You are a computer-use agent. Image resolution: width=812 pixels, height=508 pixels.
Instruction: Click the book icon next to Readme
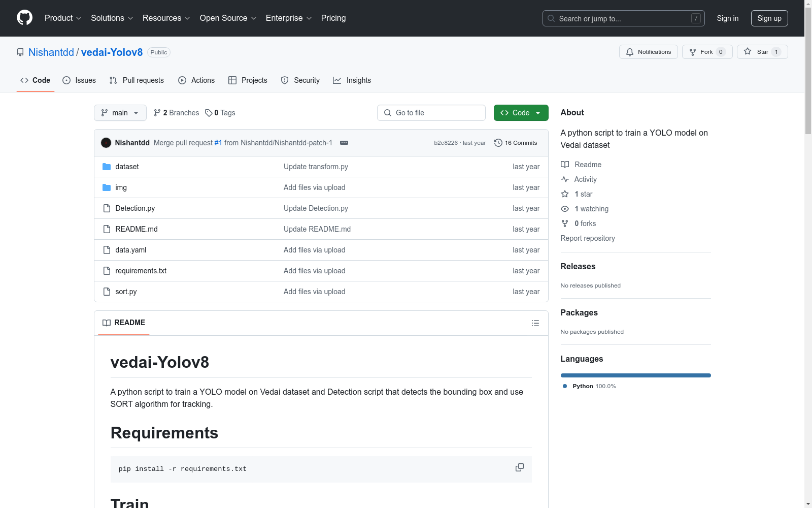click(565, 165)
